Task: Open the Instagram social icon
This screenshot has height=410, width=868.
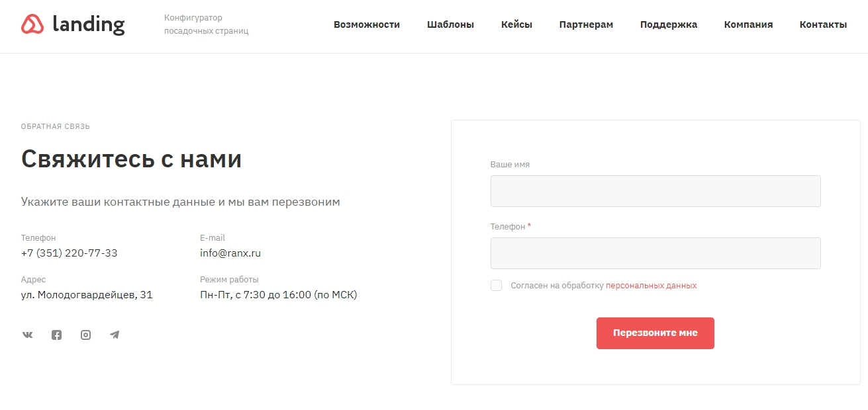Action: click(x=85, y=335)
